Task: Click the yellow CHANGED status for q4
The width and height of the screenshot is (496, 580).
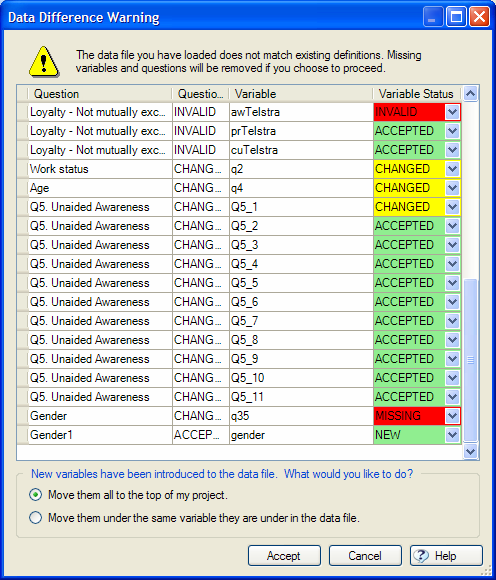Action: coord(409,188)
